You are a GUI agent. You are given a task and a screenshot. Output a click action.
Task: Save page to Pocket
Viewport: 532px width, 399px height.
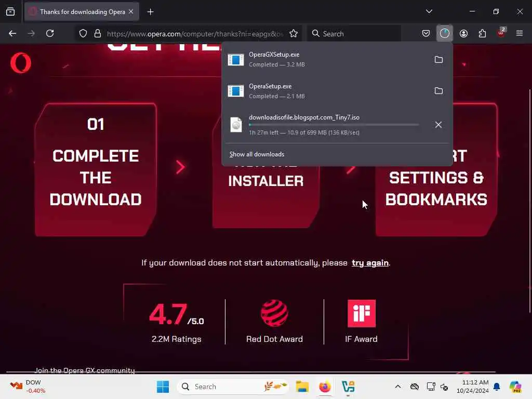point(426,33)
